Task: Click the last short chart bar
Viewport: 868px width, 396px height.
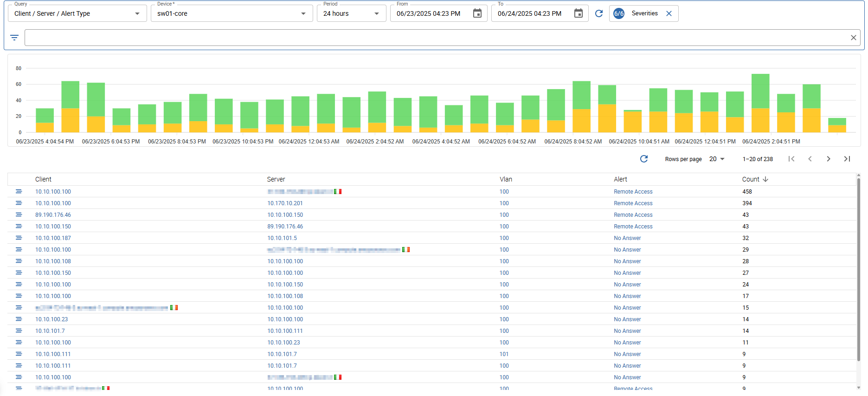Action: [x=837, y=125]
